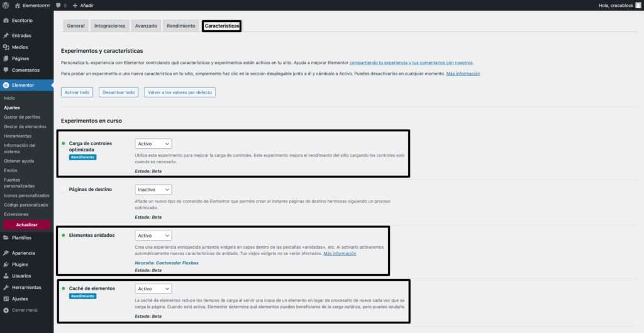Open Ajustes under Elementor submenu
Screen dimensions: 644x333
tap(12, 108)
